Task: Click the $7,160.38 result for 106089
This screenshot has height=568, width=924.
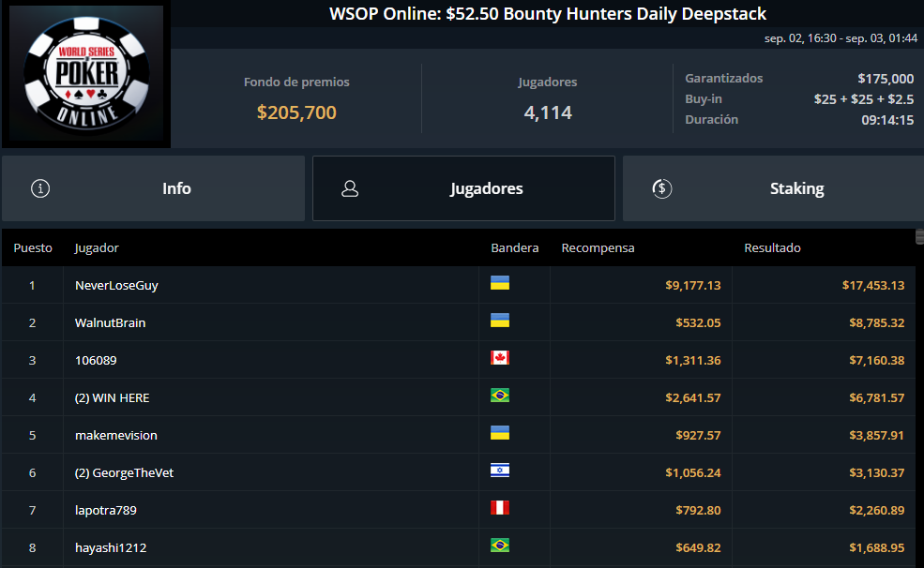Action: [x=877, y=360]
